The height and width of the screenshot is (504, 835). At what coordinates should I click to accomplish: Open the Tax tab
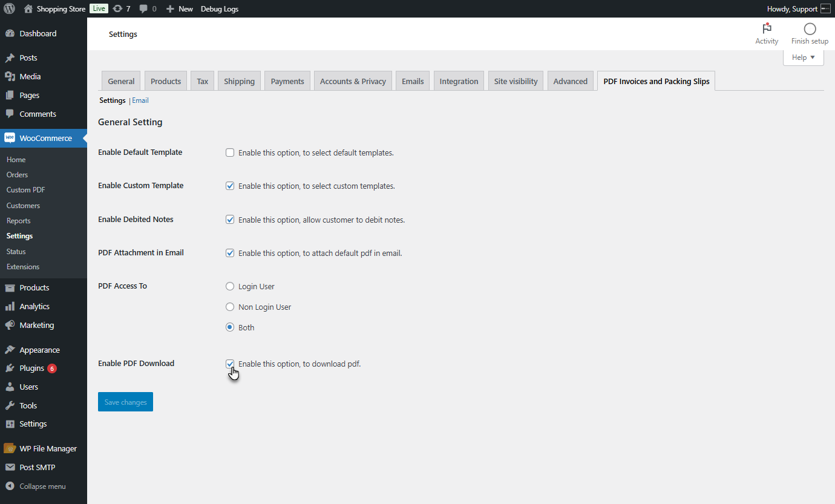[x=203, y=81]
